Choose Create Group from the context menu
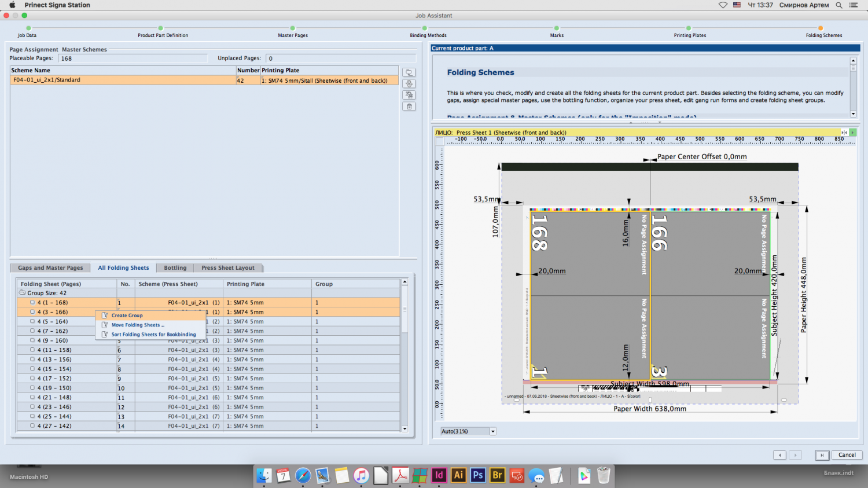This screenshot has height=488, width=868. (x=127, y=315)
